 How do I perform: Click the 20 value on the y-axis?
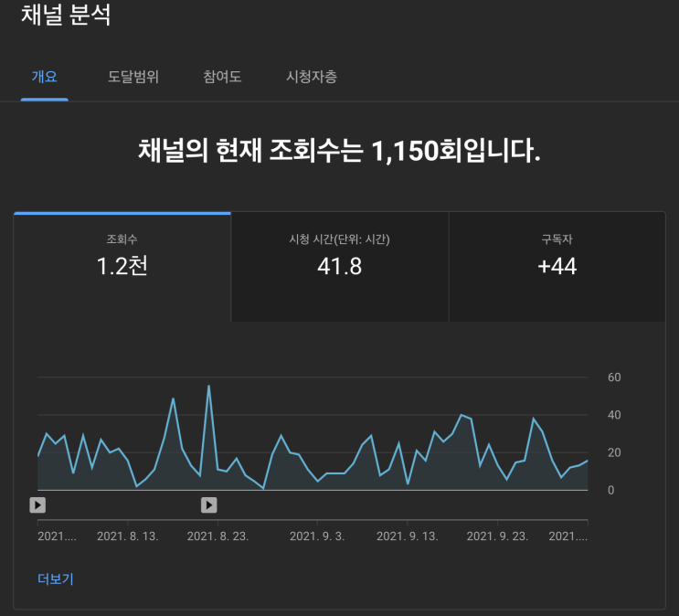pos(614,452)
